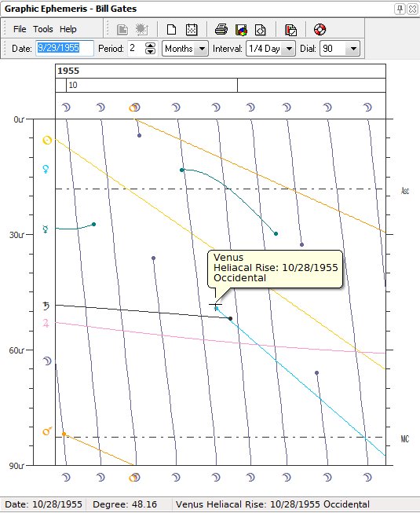Increase the Period with the up arrow
Image resolution: width=420 pixels, height=513 pixels.
tap(151, 45)
